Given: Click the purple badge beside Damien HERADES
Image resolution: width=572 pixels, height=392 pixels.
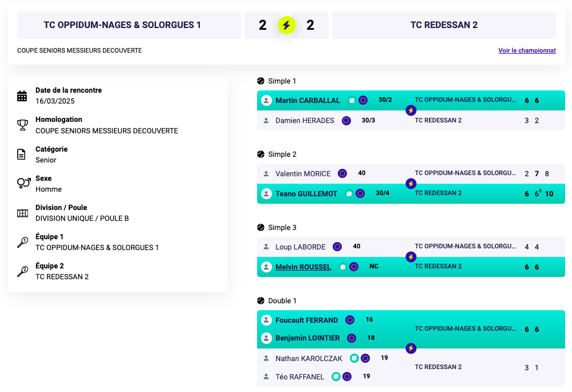Looking at the screenshot, I should pyautogui.click(x=346, y=120).
